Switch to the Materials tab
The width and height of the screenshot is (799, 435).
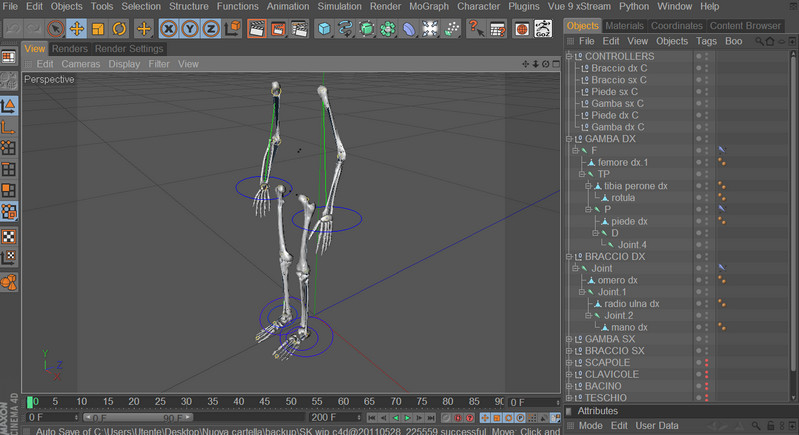624,25
